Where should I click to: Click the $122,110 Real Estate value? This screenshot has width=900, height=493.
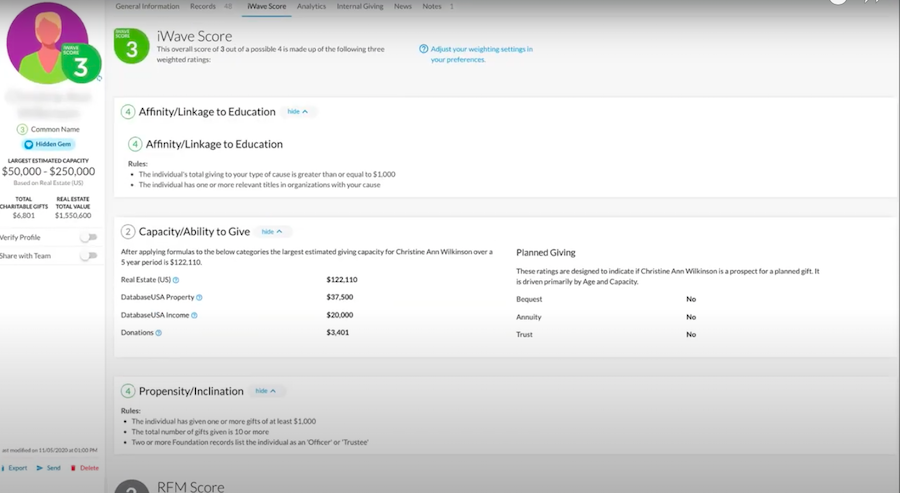[342, 280]
